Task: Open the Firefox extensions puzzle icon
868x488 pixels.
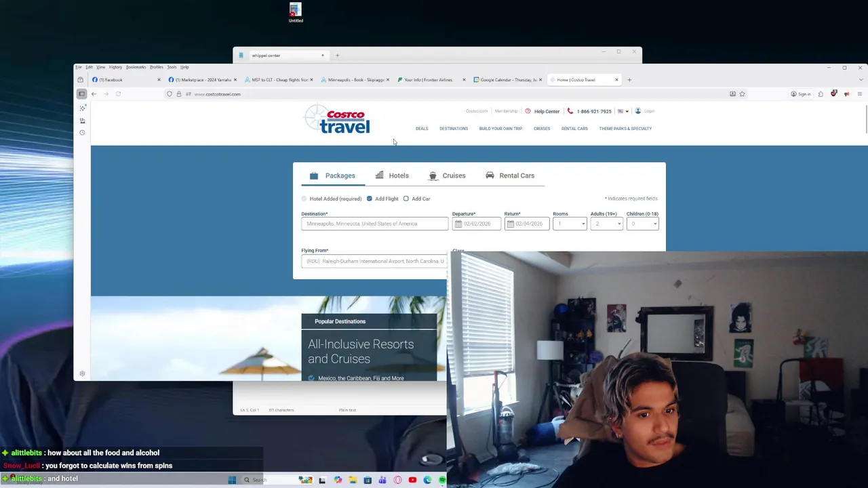Action: point(821,94)
